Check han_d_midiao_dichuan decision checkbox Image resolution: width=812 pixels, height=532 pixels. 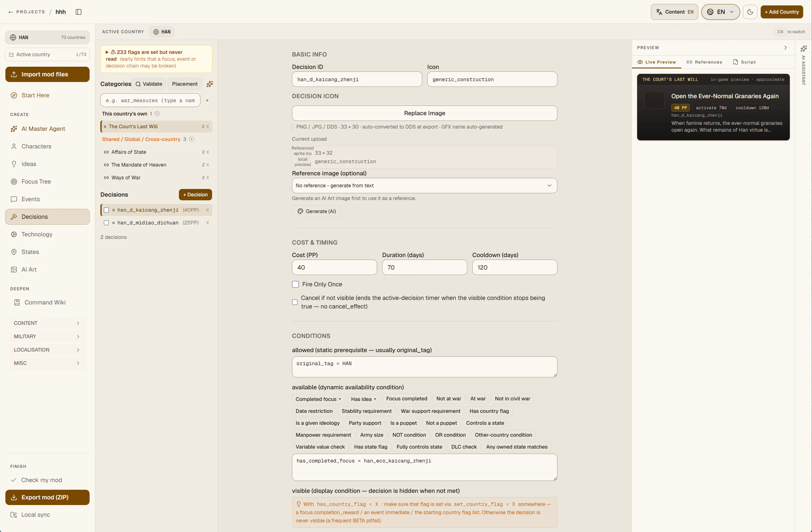coord(106,223)
